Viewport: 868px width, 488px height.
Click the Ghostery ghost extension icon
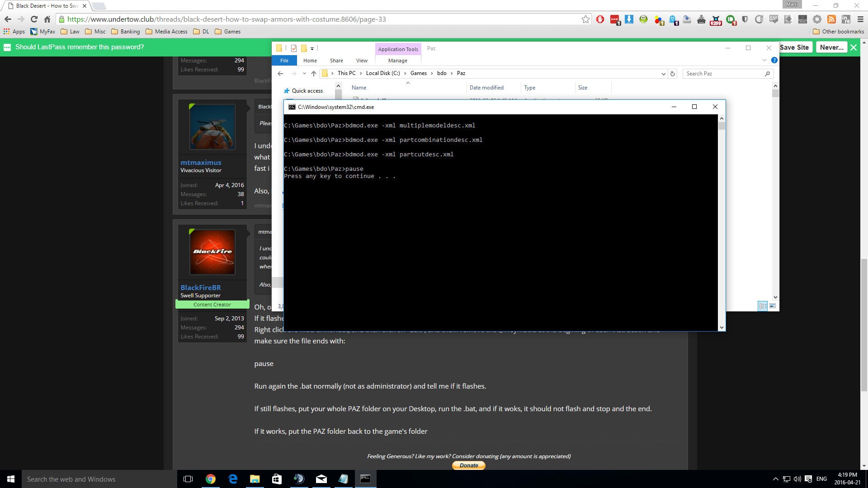pyautogui.click(x=673, y=19)
